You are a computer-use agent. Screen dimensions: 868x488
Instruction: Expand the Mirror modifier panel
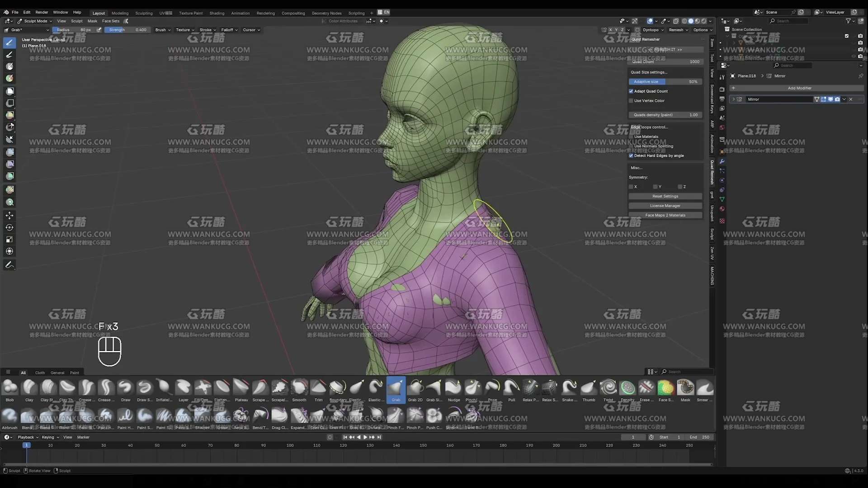[733, 99]
